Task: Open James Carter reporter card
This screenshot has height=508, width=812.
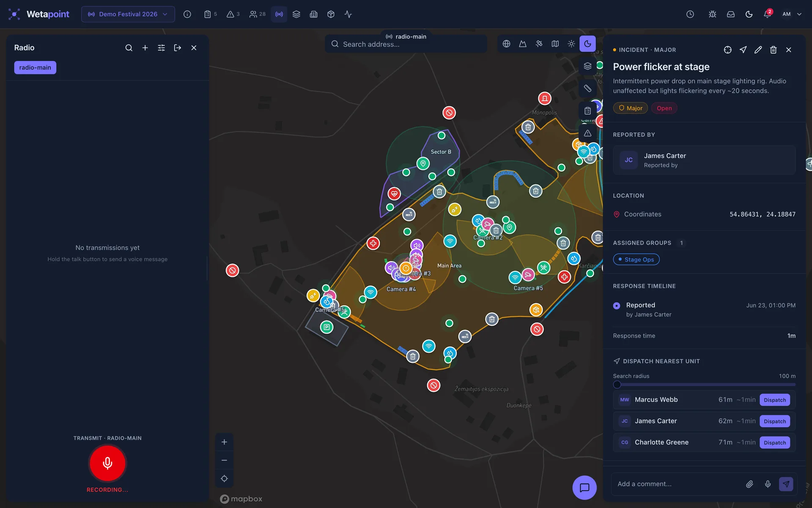Action: tap(704, 160)
